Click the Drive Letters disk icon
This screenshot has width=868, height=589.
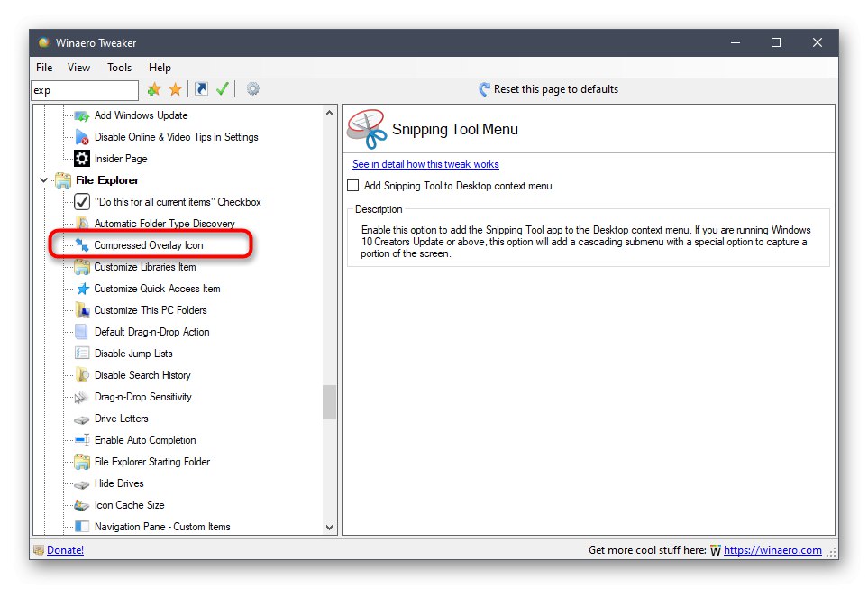pyautogui.click(x=82, y=419)
